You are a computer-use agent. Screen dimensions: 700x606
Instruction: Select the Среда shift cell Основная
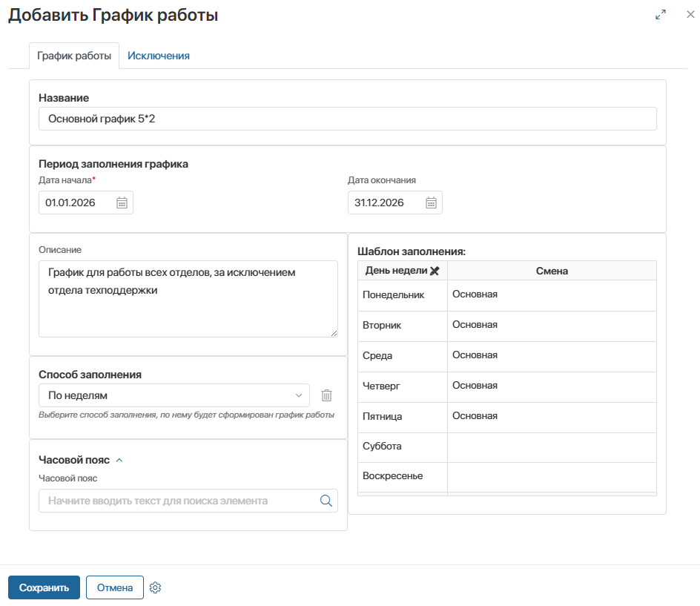pyautogui.click(x=552, y=356)
